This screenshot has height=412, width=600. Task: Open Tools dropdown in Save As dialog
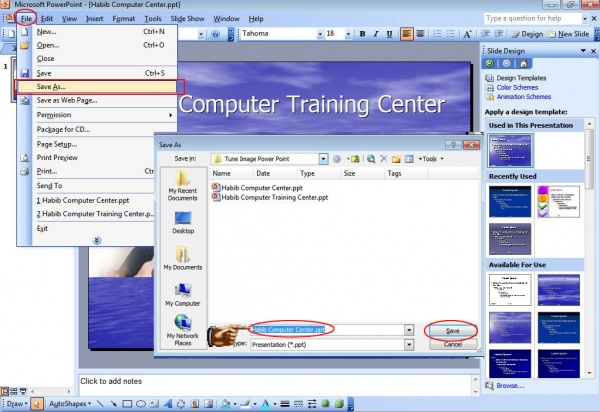[431, 159]
